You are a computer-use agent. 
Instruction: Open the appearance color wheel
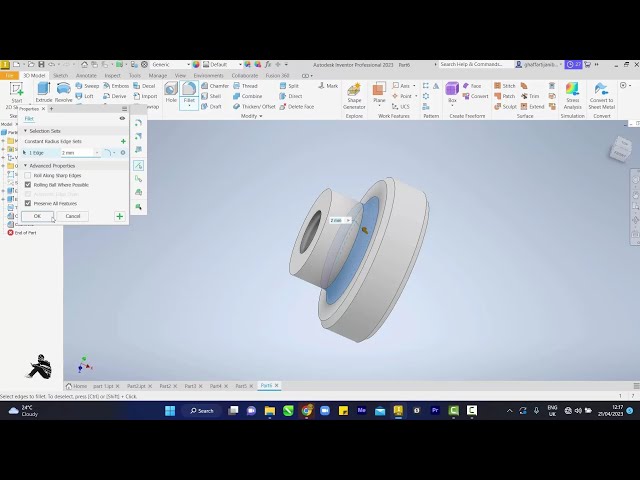coord(196,64)
